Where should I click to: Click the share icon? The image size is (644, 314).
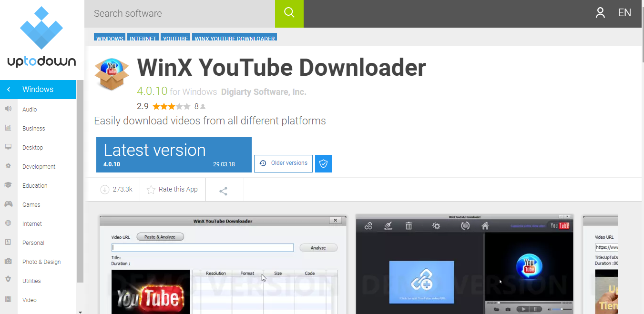[223, 191]
